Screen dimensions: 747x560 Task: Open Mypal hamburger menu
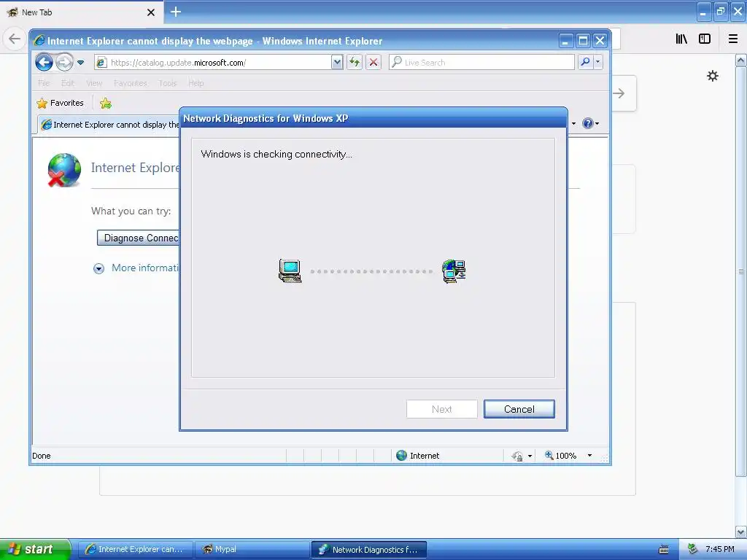tap(733, 39)
